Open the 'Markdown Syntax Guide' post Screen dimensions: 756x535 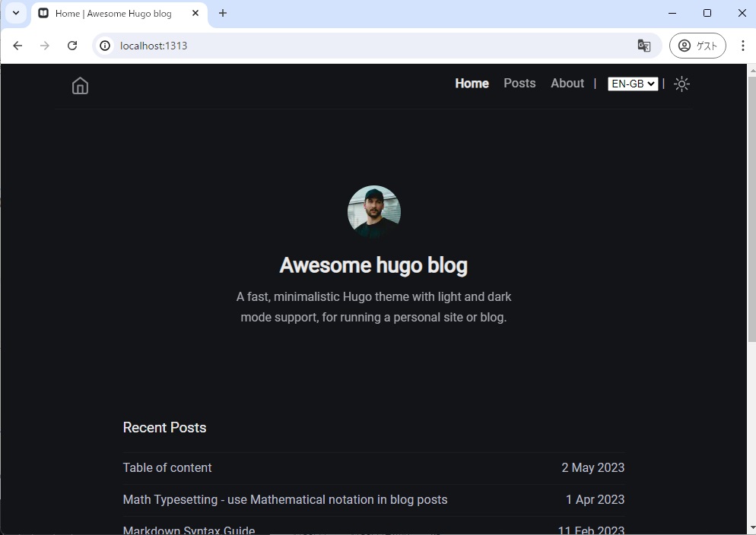coord(189,530)
